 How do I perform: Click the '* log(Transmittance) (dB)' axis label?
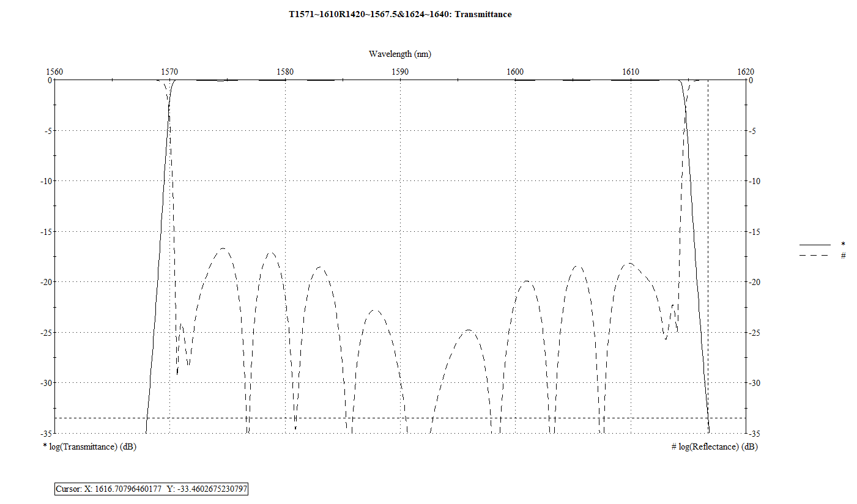[x=89, y=447]
